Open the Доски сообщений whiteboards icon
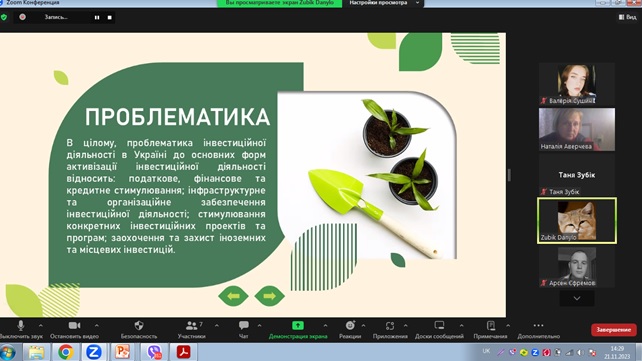 (x=439, y=325)
